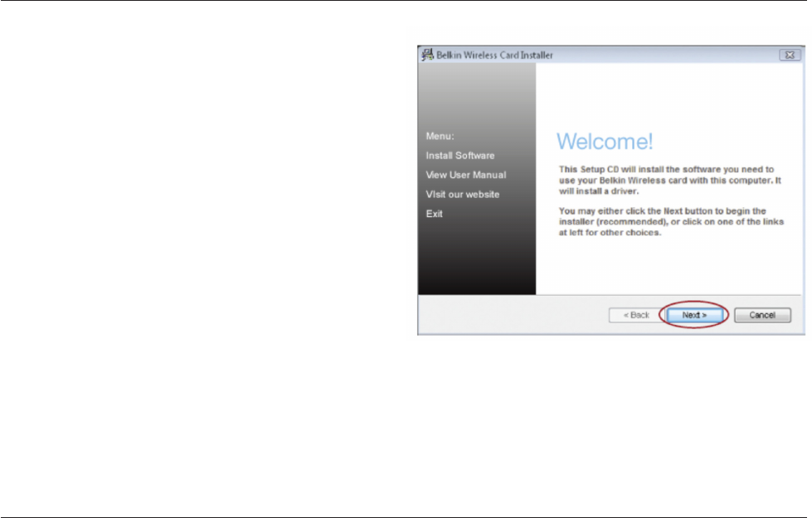The width and height of the screenshot is (812, 518).
Task: Click the Cancel button
Action: pos(762,315)
